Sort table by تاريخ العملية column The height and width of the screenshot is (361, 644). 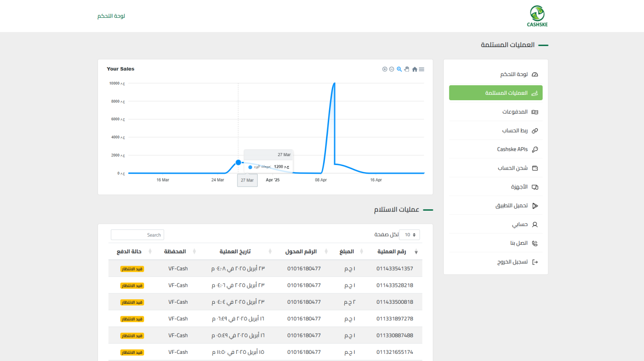coord(235,252)
